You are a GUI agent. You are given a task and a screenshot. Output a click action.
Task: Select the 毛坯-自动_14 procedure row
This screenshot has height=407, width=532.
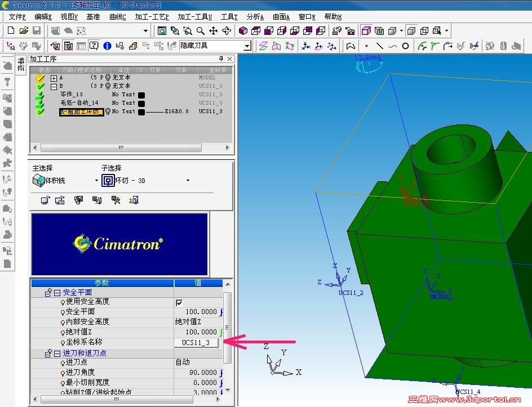[79, 102]
